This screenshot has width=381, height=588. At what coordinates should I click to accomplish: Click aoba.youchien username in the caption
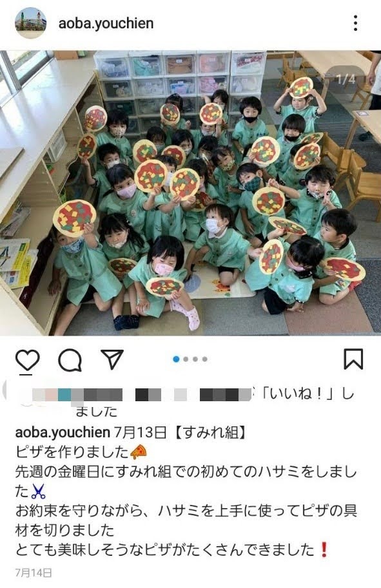63,432
